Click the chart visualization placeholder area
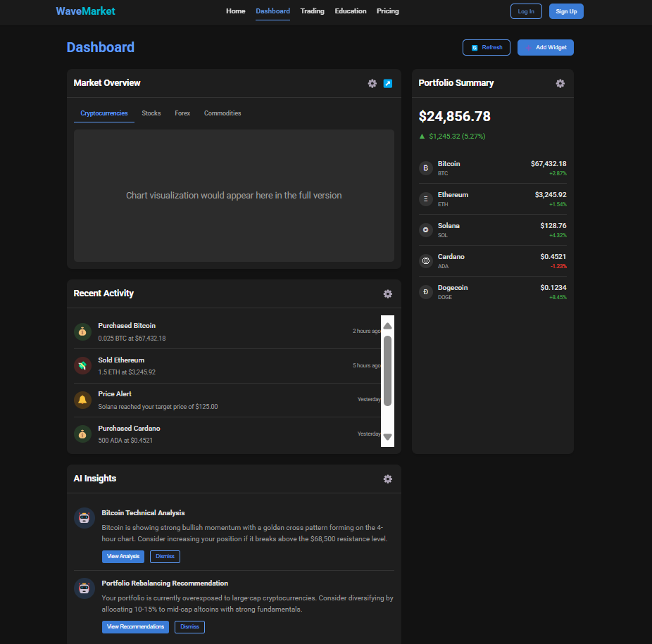Image resolution: width=652 pixels, height=644 pixels. pyautogui.click(x=234, y=196)
